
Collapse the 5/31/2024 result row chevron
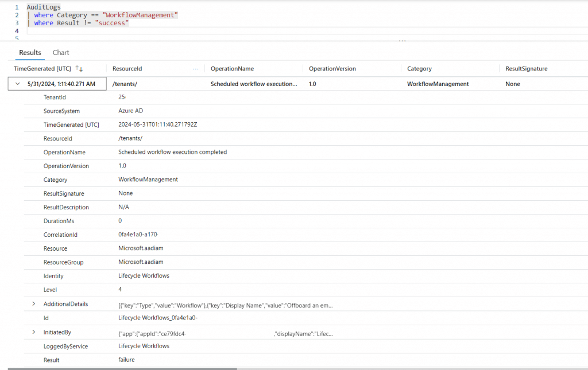(x=17, y=84)
